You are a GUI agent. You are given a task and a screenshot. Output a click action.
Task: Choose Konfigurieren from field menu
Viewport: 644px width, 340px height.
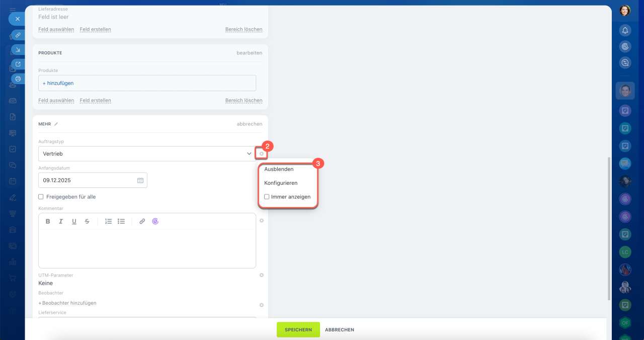[x=281, y=183]
